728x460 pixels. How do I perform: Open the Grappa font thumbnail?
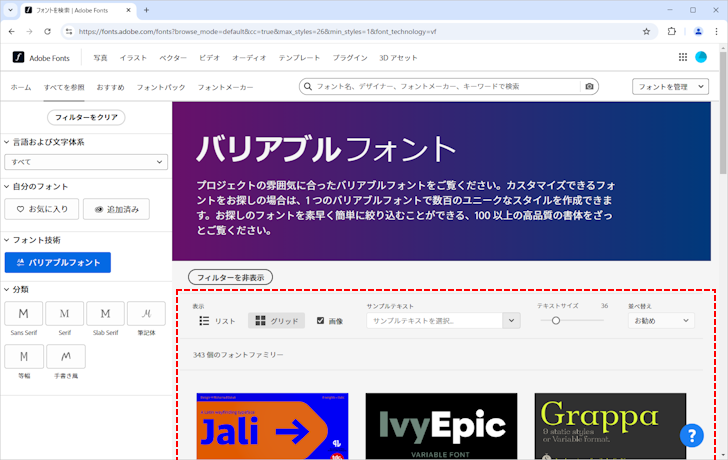coord(610,426)
